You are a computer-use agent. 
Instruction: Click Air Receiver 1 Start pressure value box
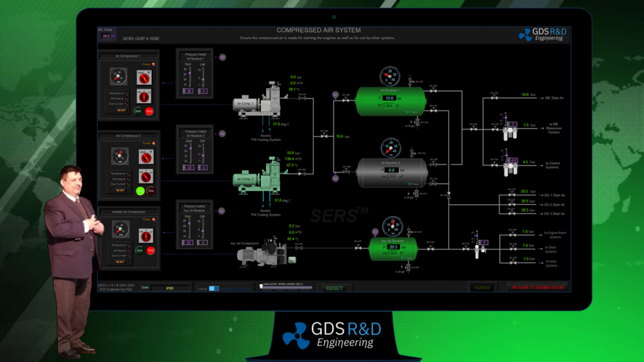tap(187, 92)
